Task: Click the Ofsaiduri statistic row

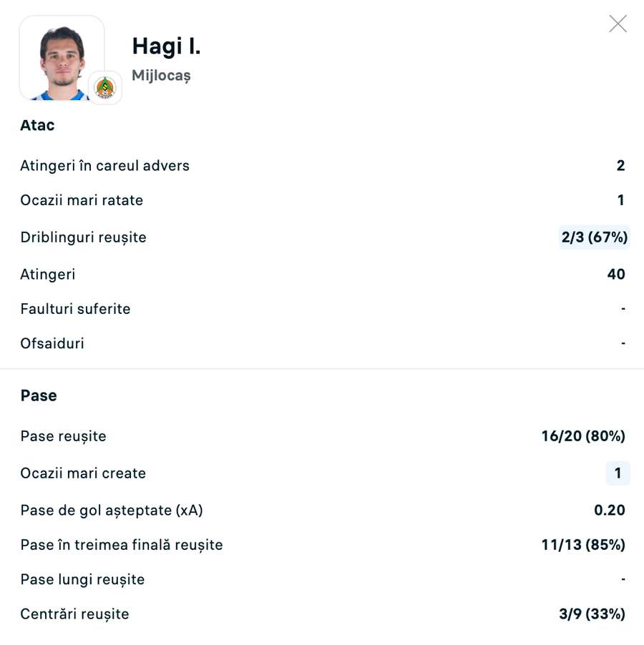Action: (x=52, y=343)
